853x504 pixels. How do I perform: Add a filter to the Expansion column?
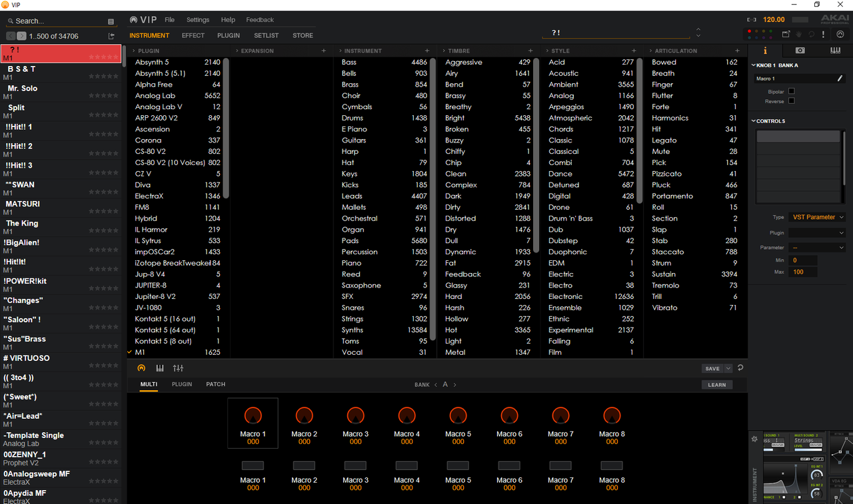324,51
